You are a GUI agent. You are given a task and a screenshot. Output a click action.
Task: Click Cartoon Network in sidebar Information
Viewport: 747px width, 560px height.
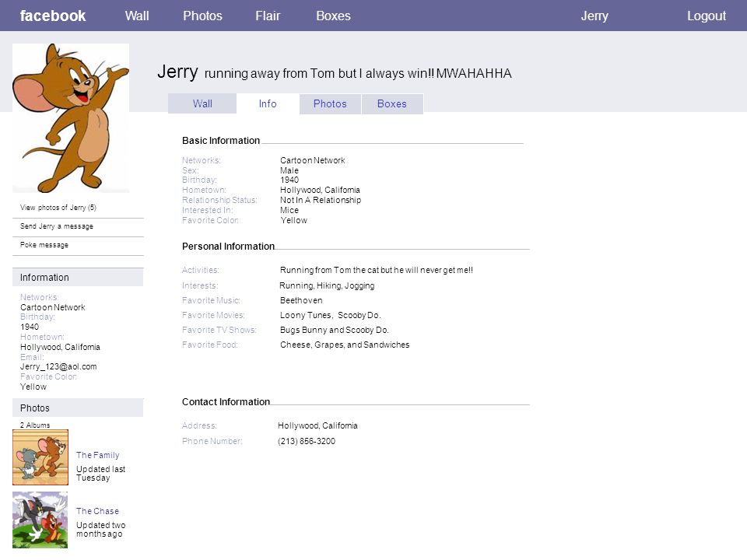pyautogui.click(x=52, y=308)
